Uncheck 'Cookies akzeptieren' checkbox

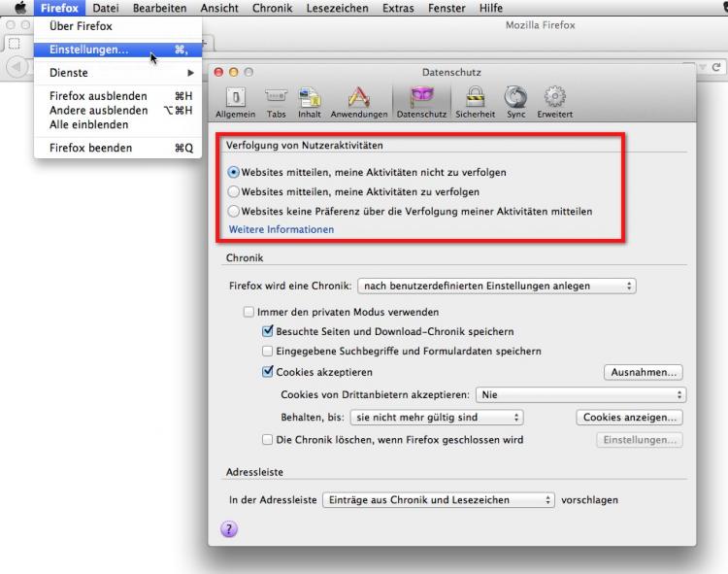point(268,372)
